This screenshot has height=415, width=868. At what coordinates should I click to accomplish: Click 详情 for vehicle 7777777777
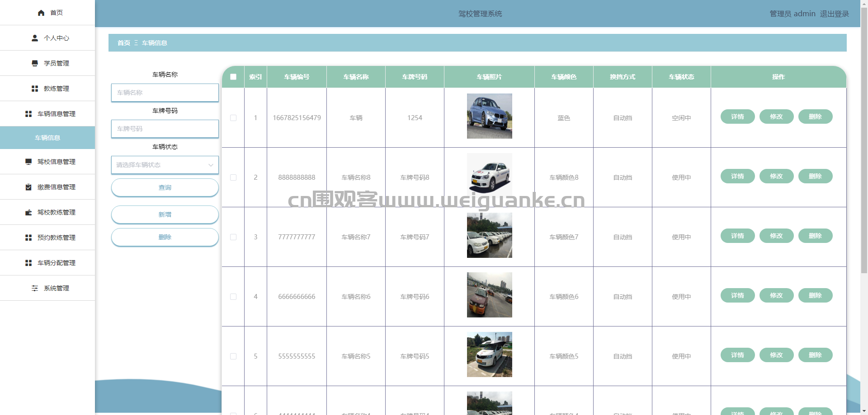point(737,236)
